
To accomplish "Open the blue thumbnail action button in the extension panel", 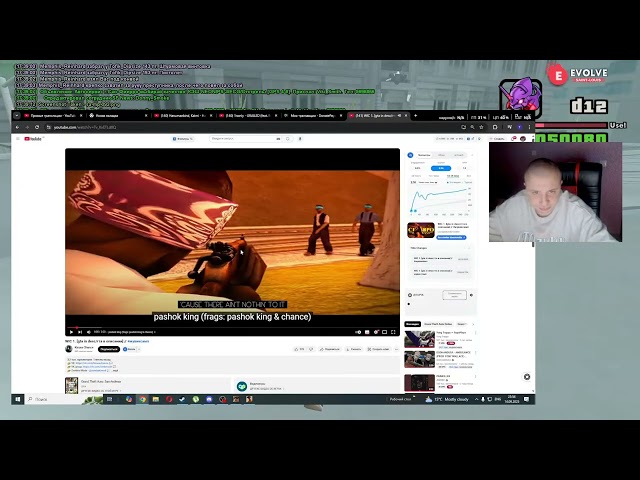I will click(x=451, y=238).
